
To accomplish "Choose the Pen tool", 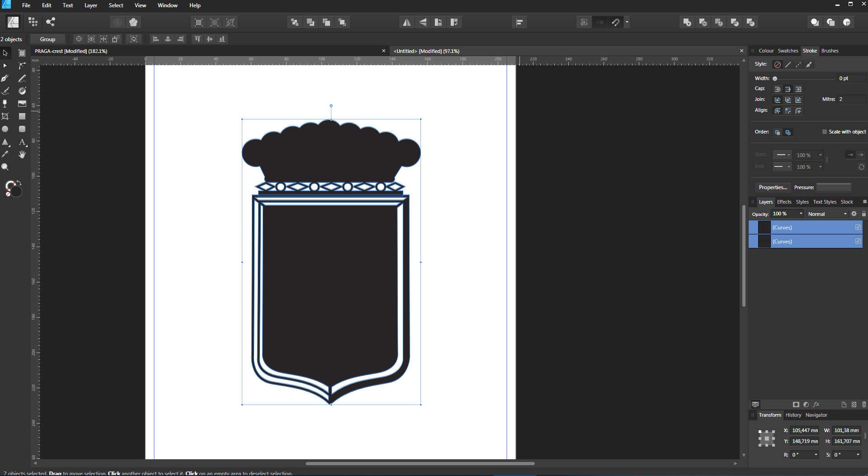I will click(5, 78).
